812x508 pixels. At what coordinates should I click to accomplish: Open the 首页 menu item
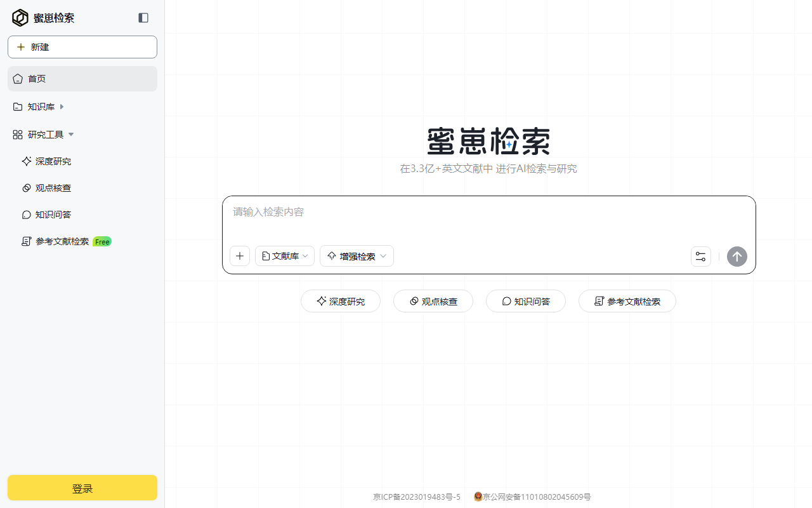point(82,79)
